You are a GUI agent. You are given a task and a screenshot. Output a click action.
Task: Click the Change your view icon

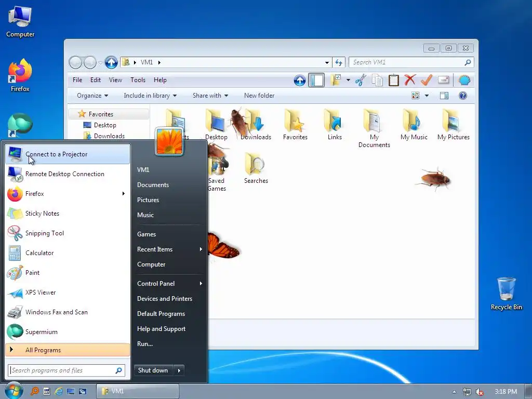pos(415,96)
